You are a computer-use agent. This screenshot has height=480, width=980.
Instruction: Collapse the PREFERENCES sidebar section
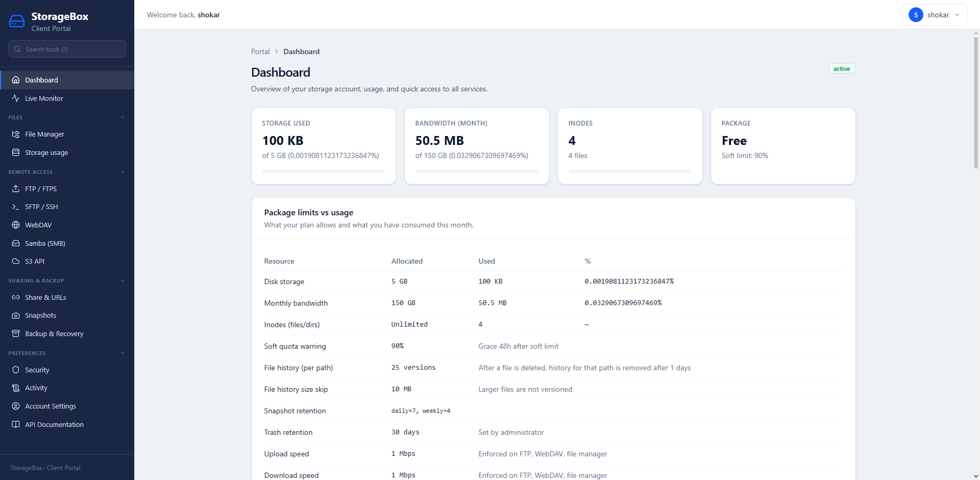pyautogui.click(x=123, y=353)
